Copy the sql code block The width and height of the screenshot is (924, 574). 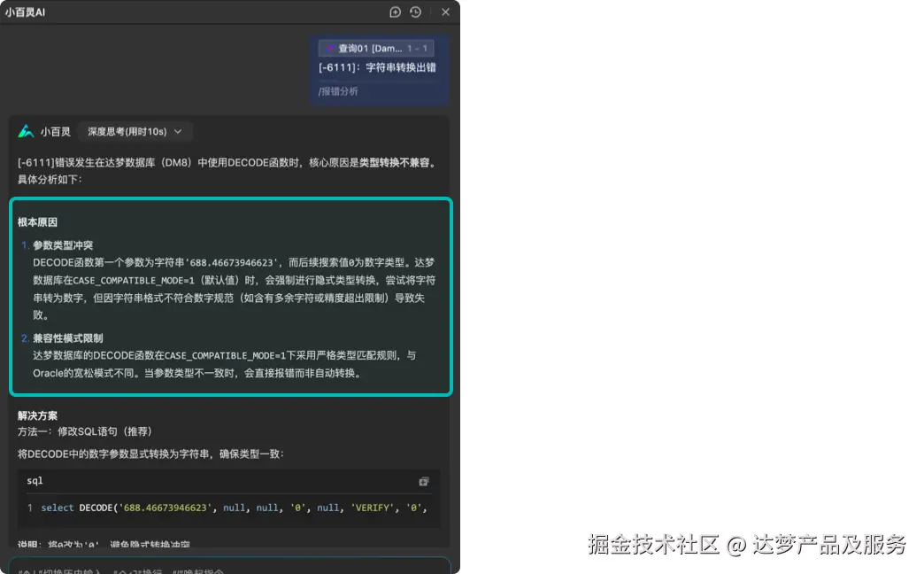point(424,481)
